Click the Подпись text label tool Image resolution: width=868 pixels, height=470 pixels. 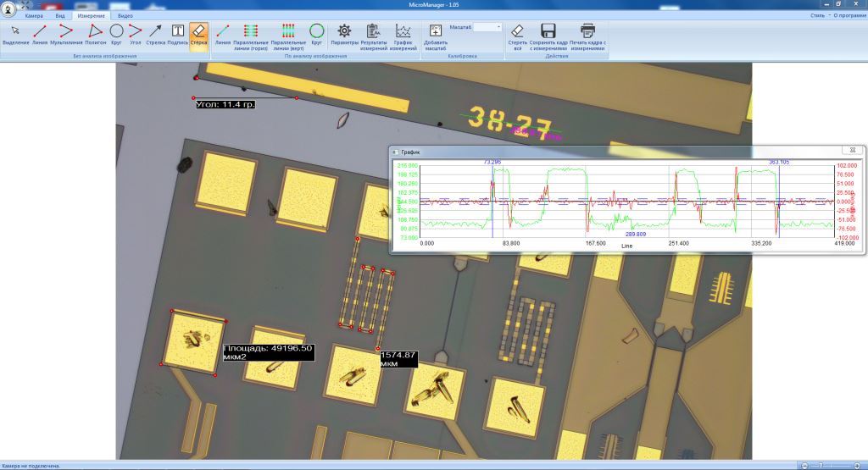click(178, 34)
